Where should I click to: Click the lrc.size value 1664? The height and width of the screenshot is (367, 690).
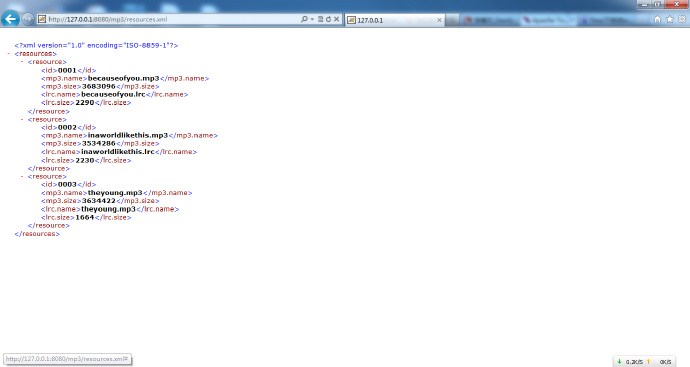click(x=85, y=217)
